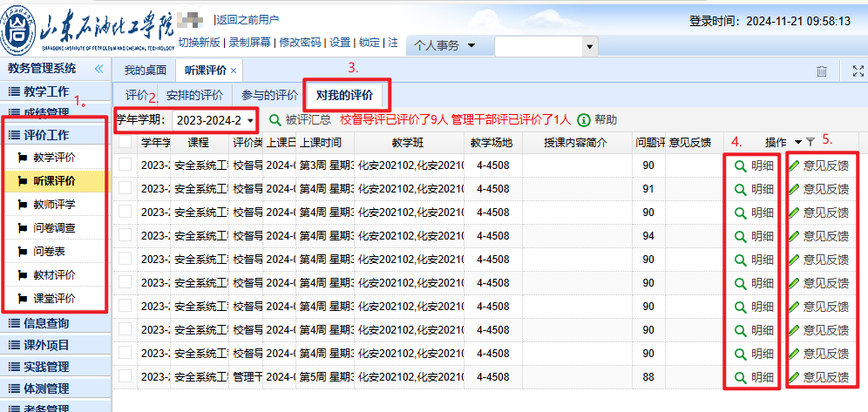Open the 学年学期 2023-2024-2 dropdown

tap(251, 119)
